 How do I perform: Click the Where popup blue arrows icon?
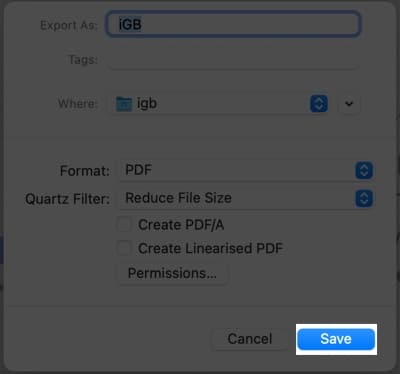(x=319, y=104)
